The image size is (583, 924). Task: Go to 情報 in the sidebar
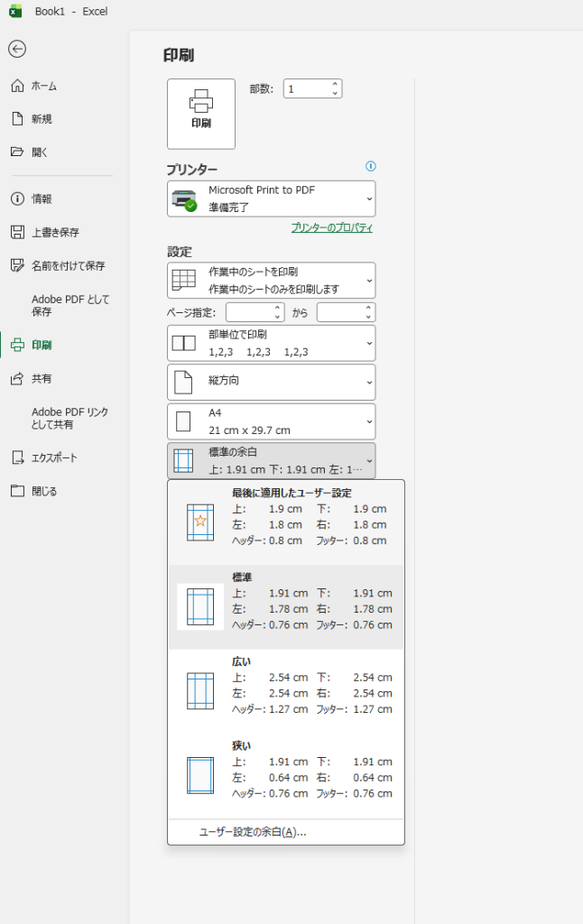click(x=42, y=199)
